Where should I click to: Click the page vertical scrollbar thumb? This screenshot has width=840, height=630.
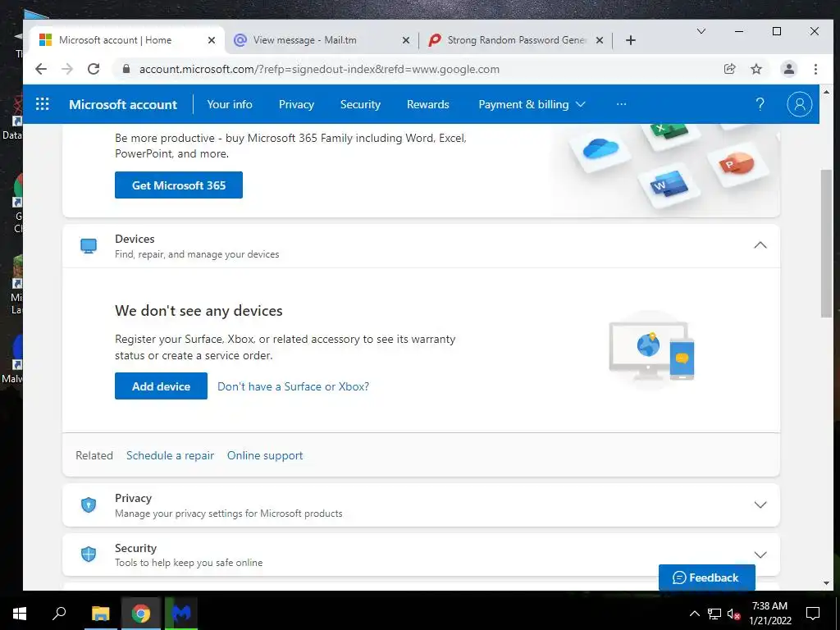tap(826, 244)
